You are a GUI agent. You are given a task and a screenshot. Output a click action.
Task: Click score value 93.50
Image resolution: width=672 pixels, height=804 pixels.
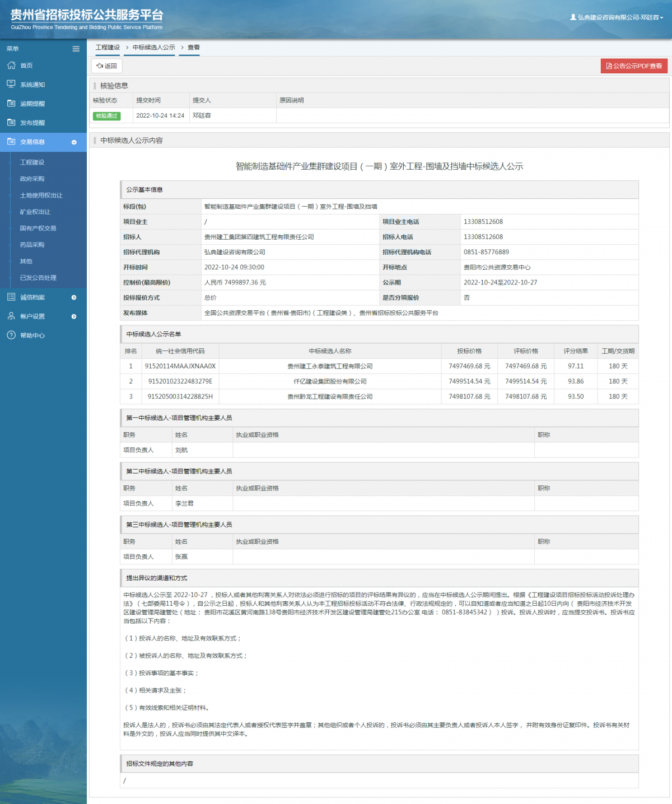click(x=576, y=396)
